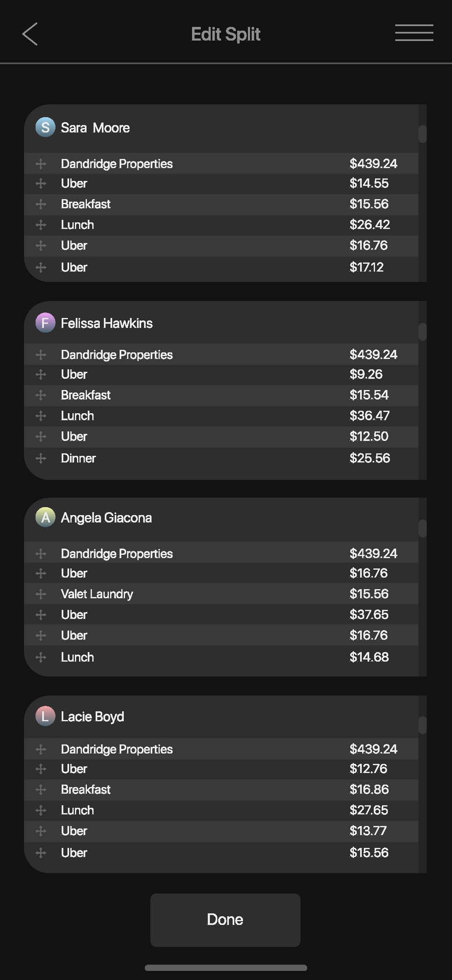Click scrollbar thumb in Lacie Boyd's card

[422, 725]
